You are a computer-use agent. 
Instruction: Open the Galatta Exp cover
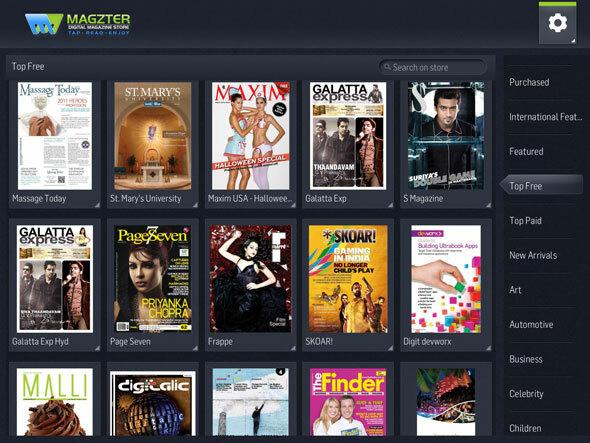(x=348, y=136)
